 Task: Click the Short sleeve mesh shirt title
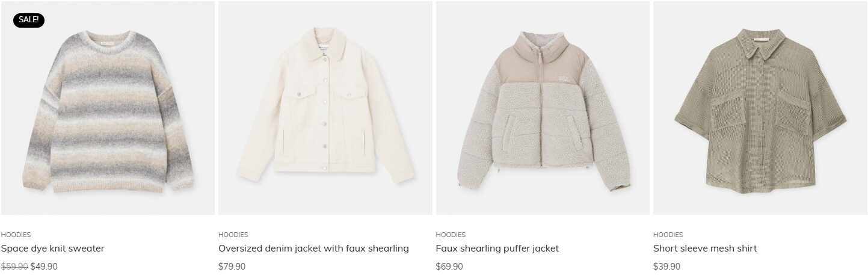tap(705, 249)
